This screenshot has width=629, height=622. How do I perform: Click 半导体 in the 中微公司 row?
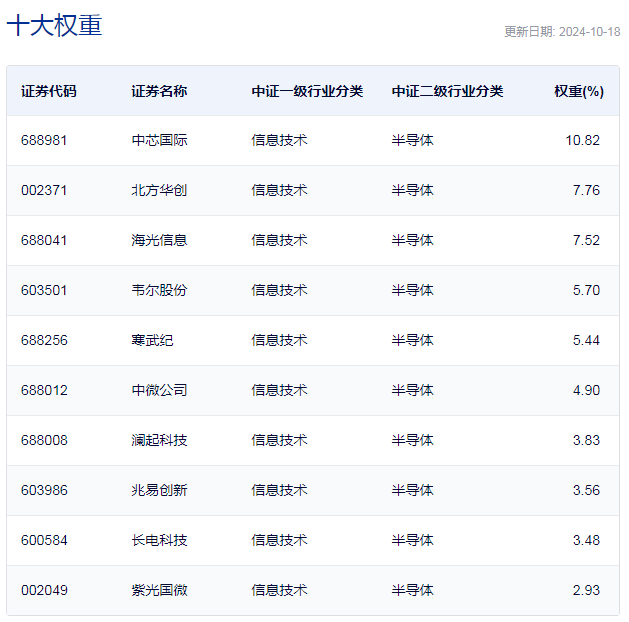tap(412, 390)
